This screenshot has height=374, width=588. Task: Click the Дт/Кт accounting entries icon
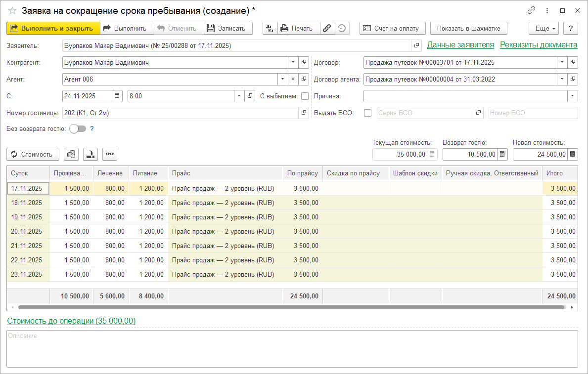(x=270, y=28)
